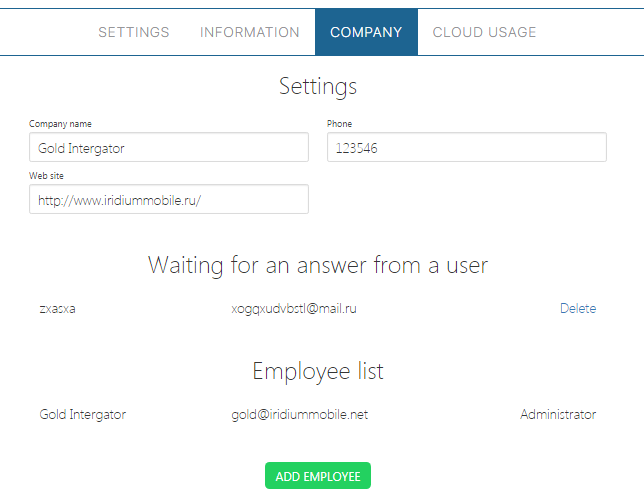644x495 pixels.
Task: Click the Settings section heading
Action: click(317, 86)
